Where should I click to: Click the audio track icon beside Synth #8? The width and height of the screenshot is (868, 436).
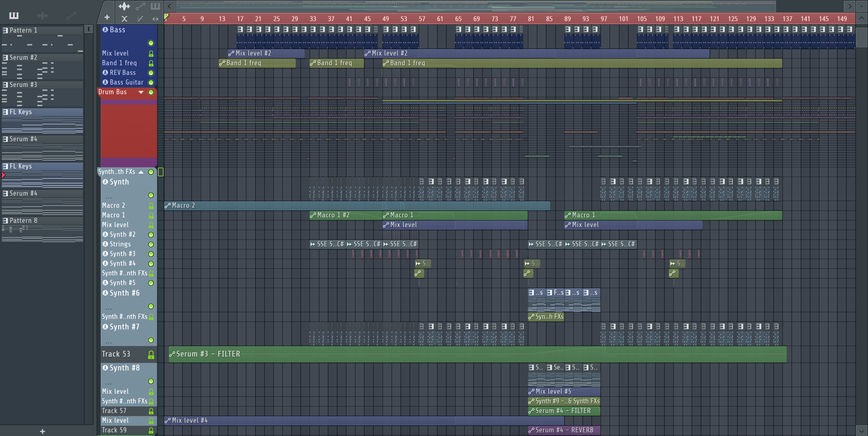tap(106, 368)
